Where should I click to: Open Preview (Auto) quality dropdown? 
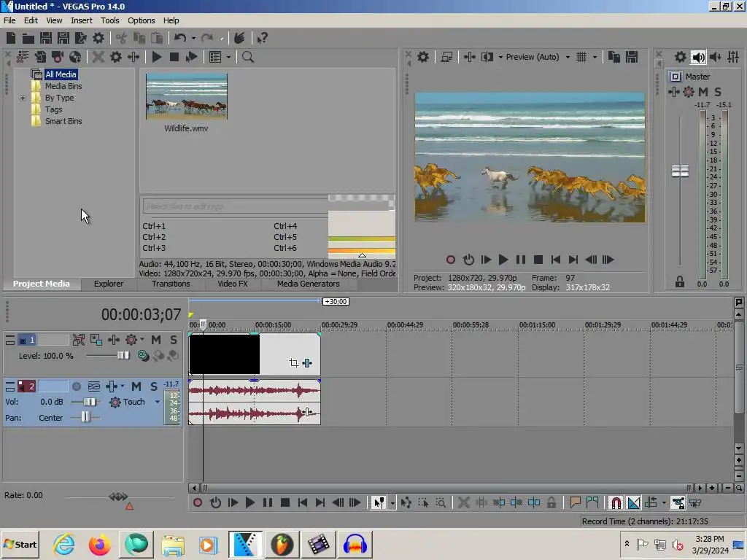pos(568,57)
